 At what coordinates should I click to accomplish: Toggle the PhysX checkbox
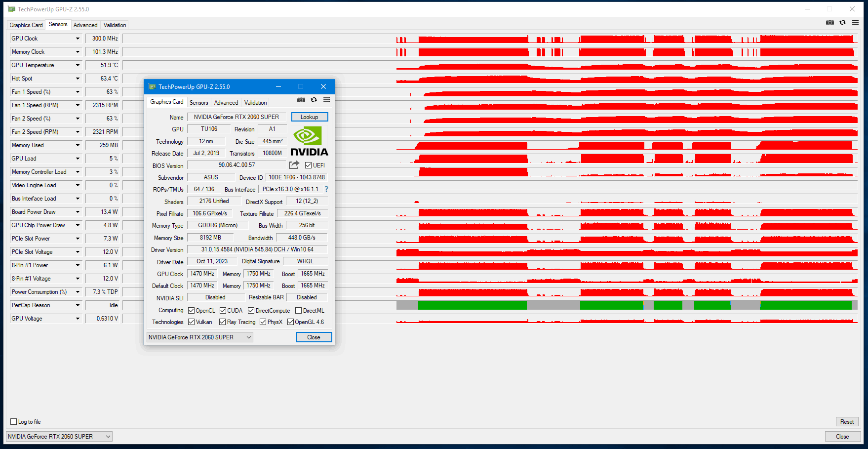click(x=263, y=322)
